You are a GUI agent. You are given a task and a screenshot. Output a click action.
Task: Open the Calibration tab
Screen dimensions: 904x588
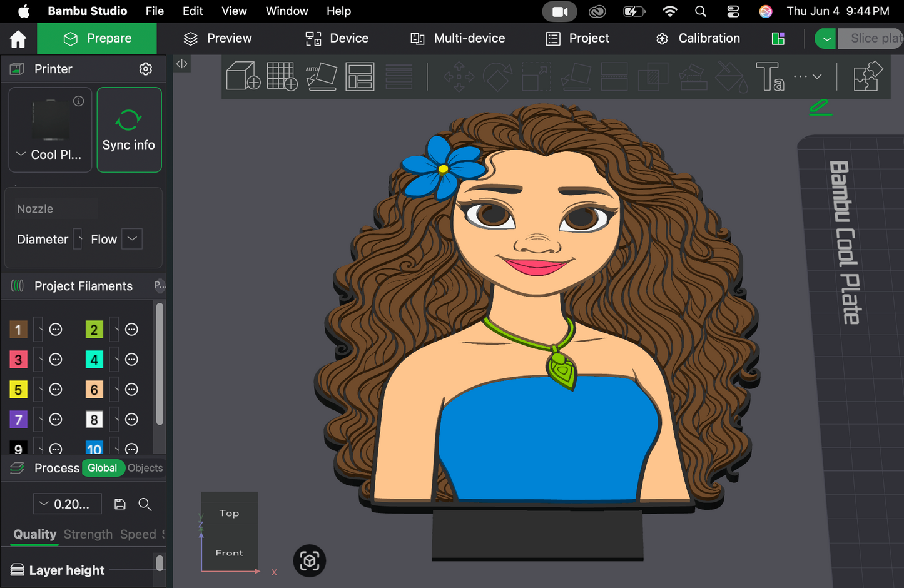[698, 39]
